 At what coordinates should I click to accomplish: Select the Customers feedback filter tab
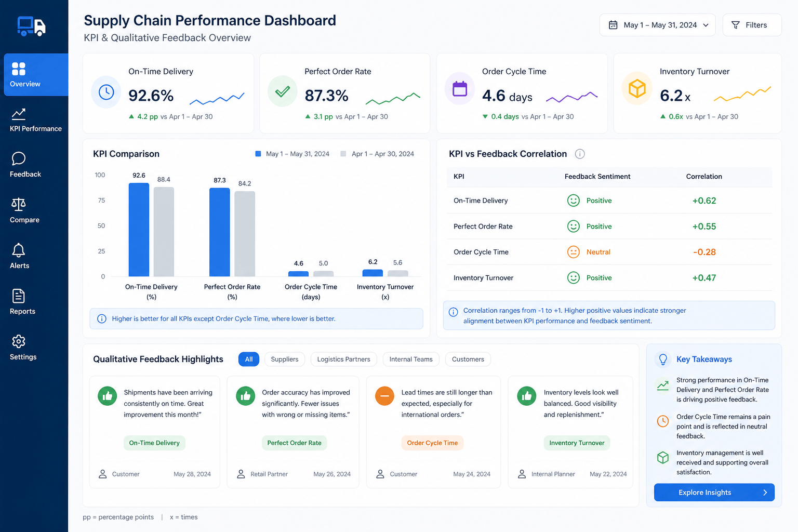pos(468,359)
